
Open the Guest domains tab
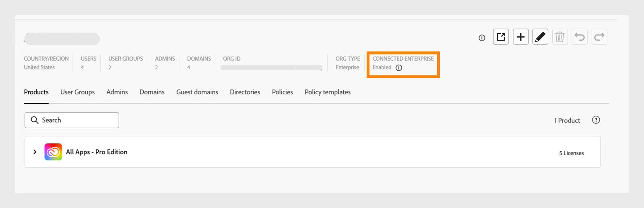[197, 92]
